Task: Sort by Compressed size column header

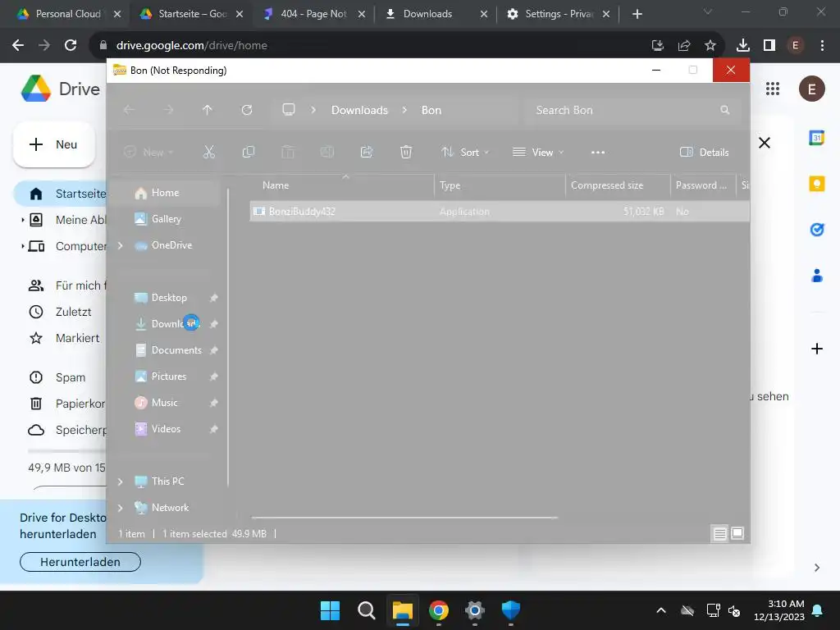Action: point(618,185)
